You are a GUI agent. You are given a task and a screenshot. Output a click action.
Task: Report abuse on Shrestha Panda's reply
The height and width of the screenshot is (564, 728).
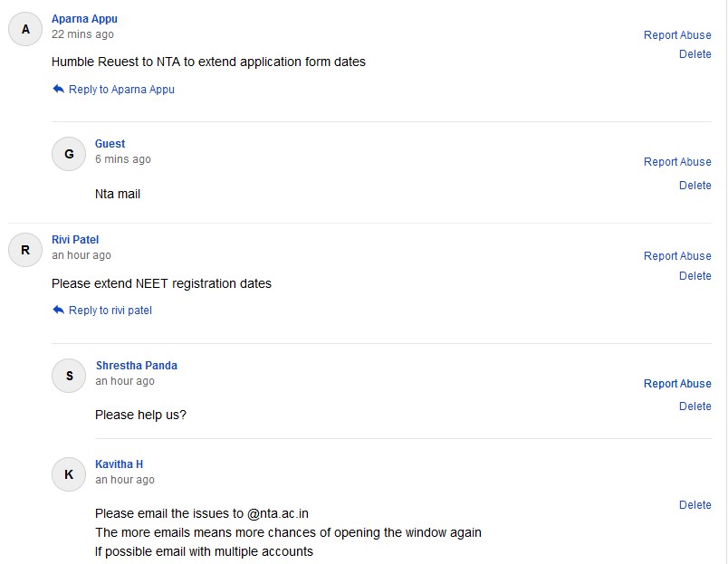click(x=677, y=384)
